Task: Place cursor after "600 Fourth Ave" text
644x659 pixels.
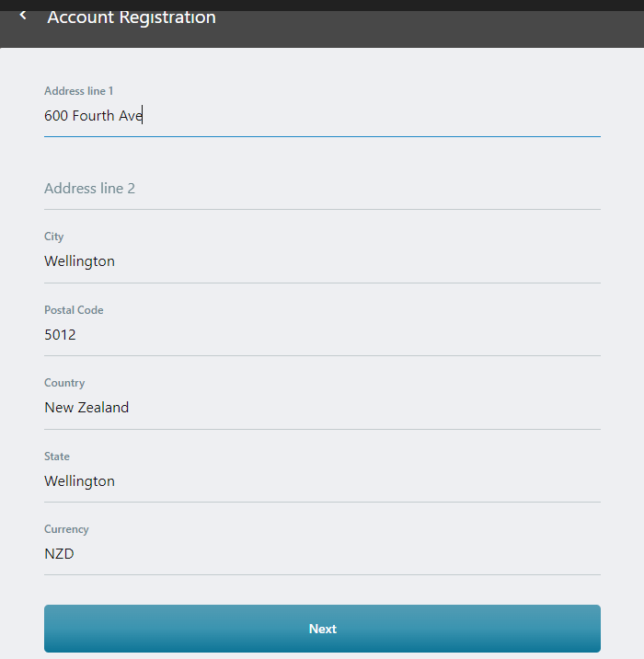Action: tap(144, 116)
